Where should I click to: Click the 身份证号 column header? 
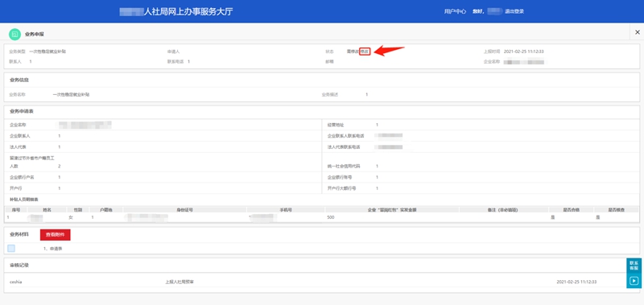coord(185,210)
